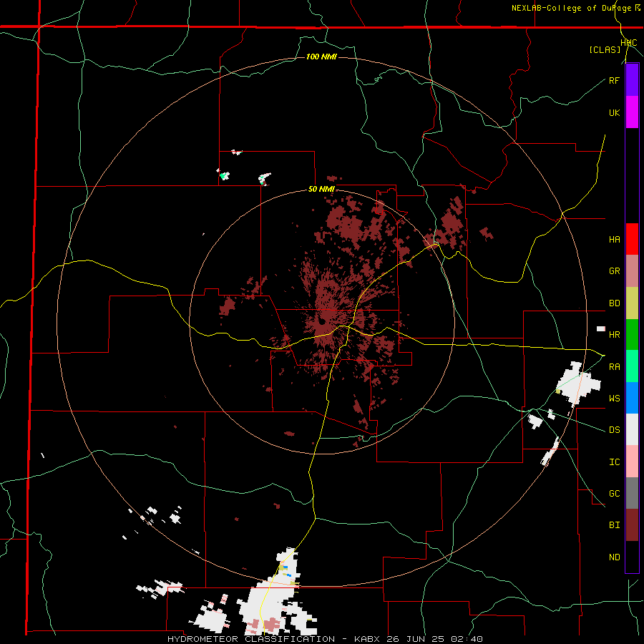
Task: Click the IC legend label
Action: point(614,462)
